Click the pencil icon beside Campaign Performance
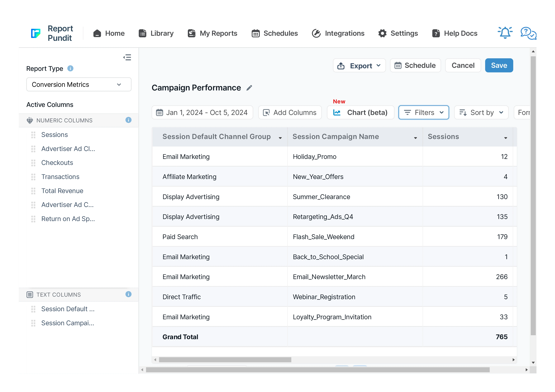This screenshot has height=392, width=555. (x=249, y=88)
